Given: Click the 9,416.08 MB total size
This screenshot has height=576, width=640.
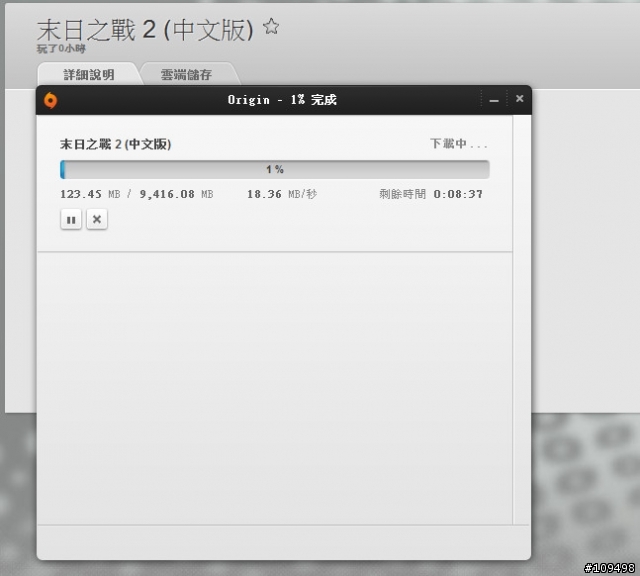Looking at the screenshot, I should (176, 194).
